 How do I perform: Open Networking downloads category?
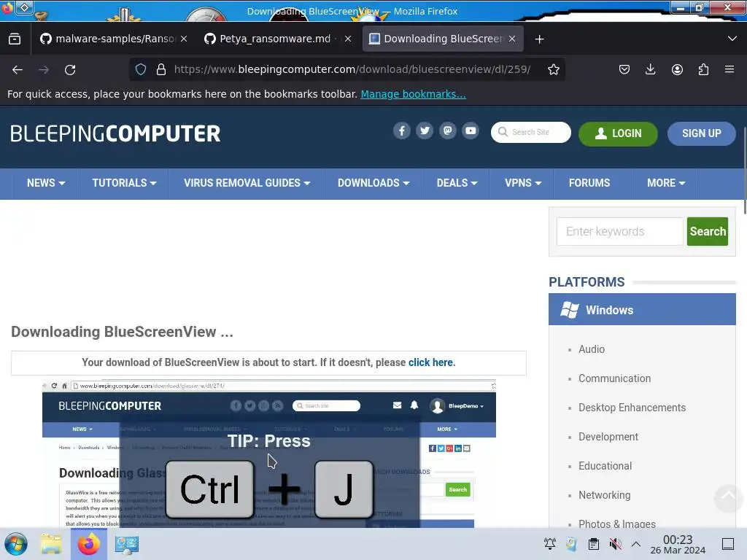[x=604, y=495]
